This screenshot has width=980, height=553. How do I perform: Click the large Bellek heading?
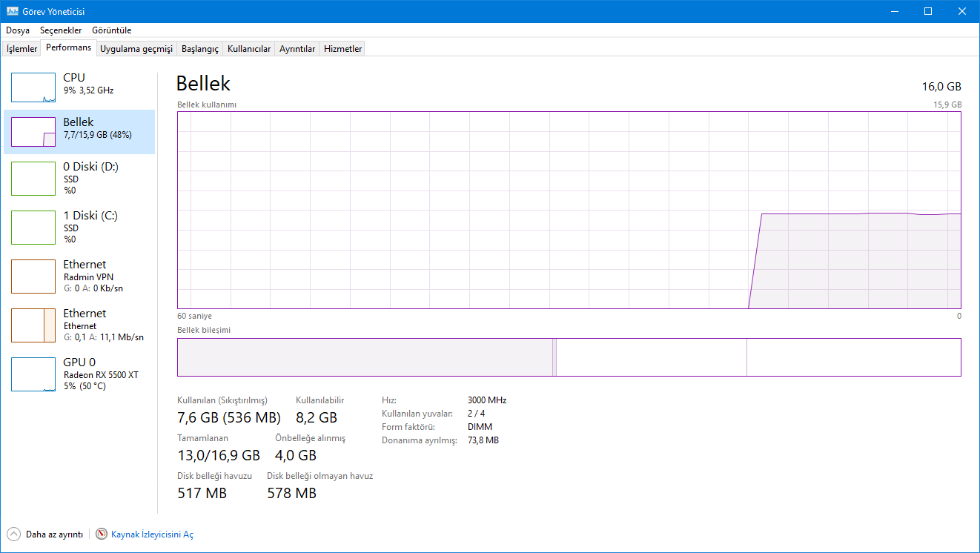(x=203, y=83)
